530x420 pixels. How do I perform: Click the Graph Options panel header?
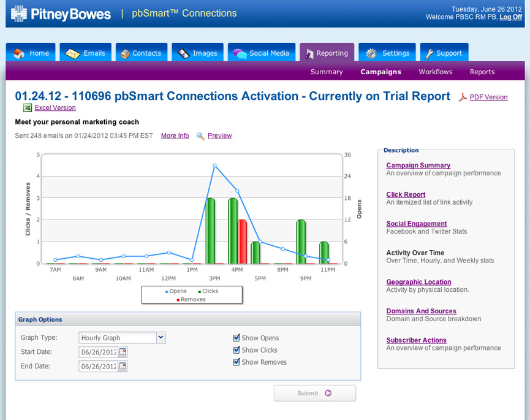188,319
